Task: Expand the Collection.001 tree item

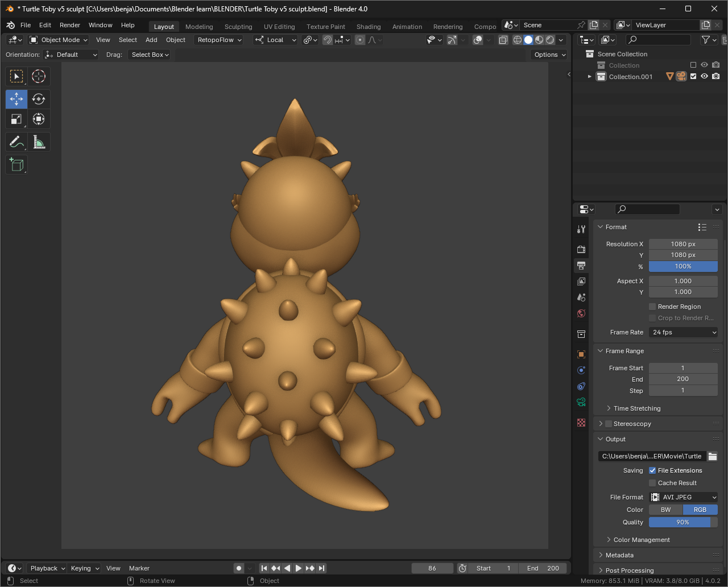Action: pos(590,76)
